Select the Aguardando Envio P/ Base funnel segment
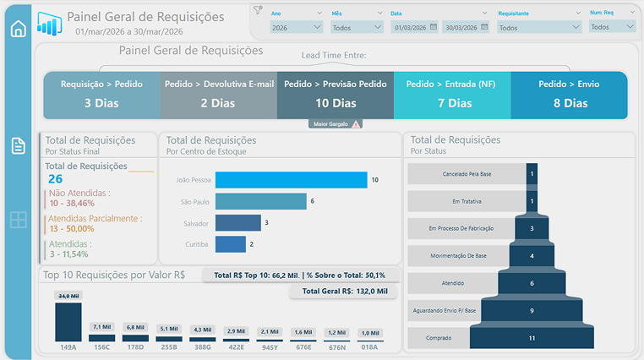 532,311
